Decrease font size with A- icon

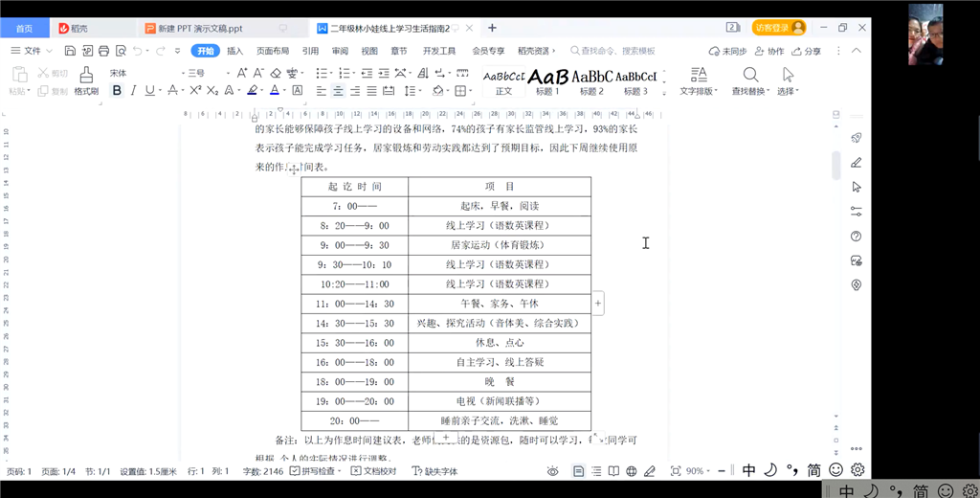[x=258, y=73]
